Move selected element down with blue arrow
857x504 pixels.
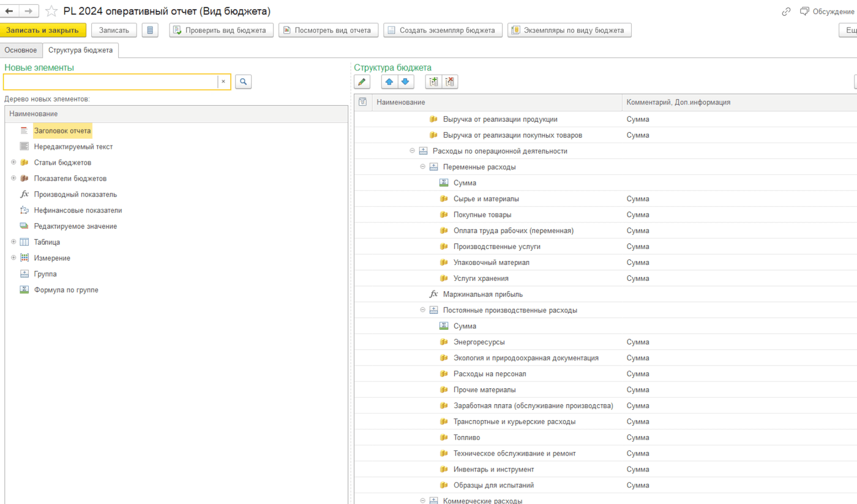(405, 82)
